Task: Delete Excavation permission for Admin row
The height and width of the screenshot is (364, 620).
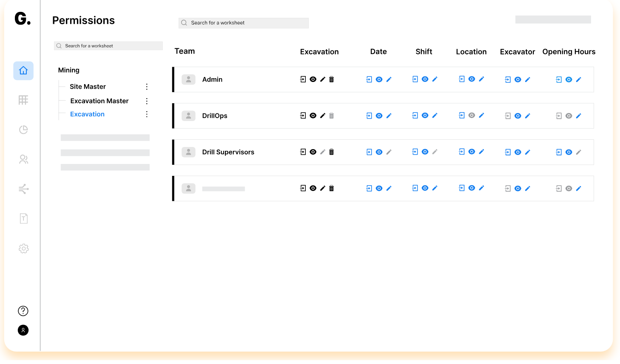Action: (332, 79)
